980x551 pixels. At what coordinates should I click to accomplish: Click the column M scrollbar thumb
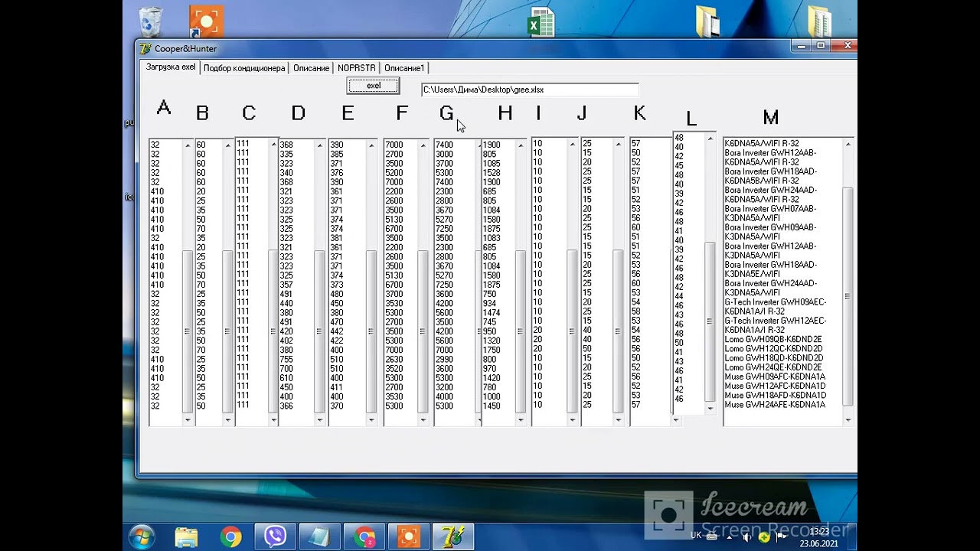pos(848,296)
